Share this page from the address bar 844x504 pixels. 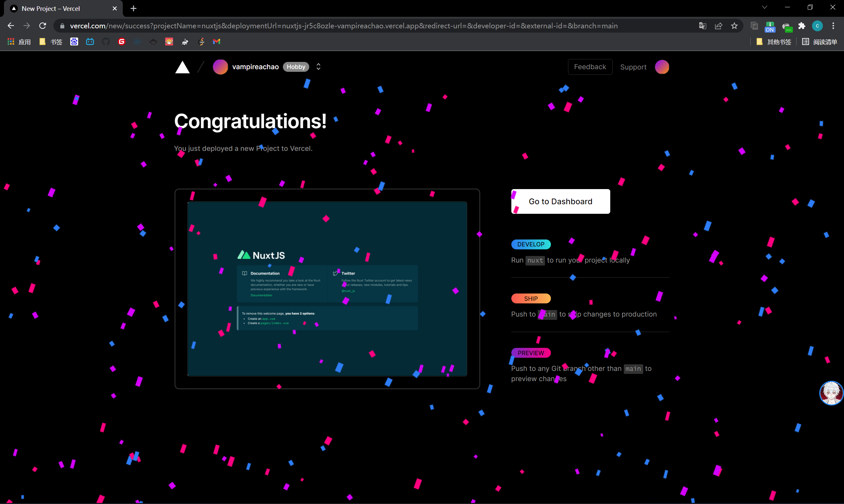pos(718,26)
